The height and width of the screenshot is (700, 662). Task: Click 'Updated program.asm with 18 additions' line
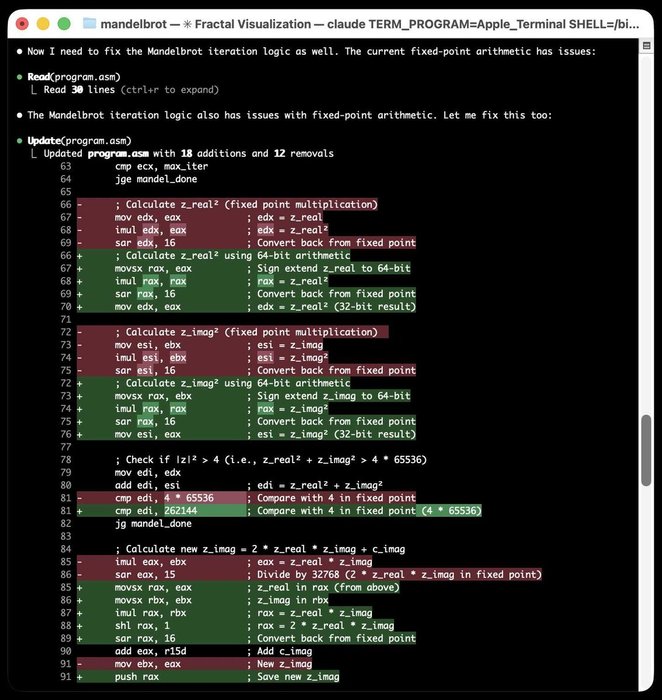(x=188, y=154)
